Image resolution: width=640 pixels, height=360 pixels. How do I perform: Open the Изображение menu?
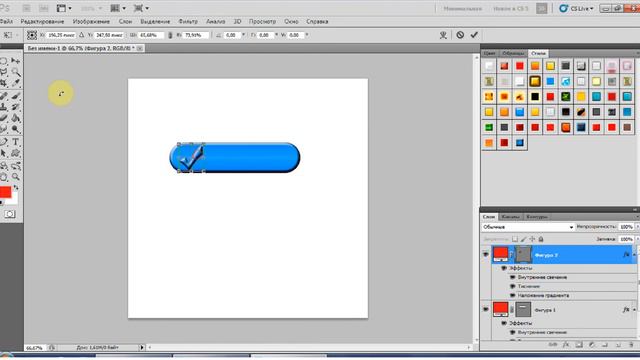click(x=91, y=21)
